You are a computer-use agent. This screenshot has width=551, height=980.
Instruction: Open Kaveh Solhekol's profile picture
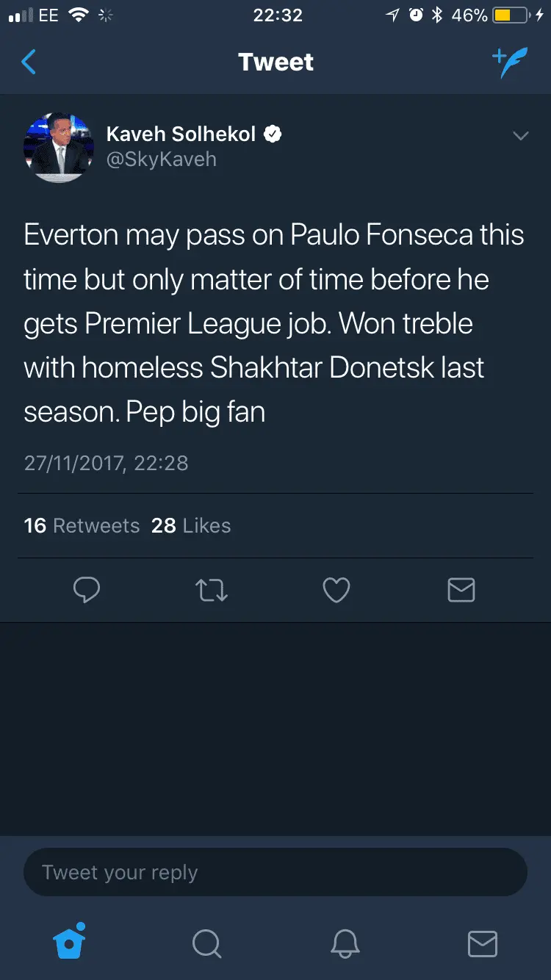click(59, 147)
